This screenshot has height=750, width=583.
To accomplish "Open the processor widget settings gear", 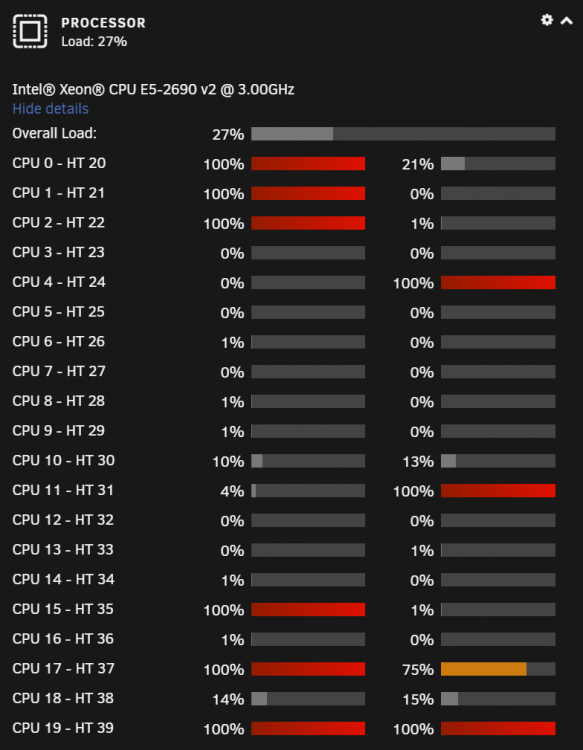I will (x=547, y=20).
